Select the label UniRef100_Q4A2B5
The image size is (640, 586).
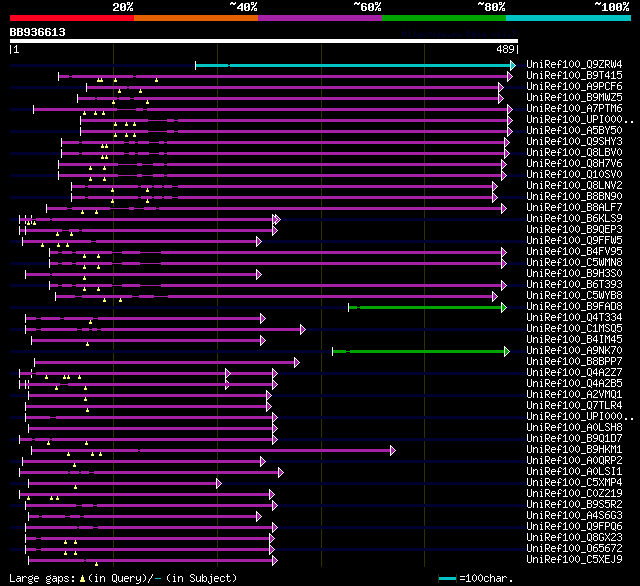[574, 384]
